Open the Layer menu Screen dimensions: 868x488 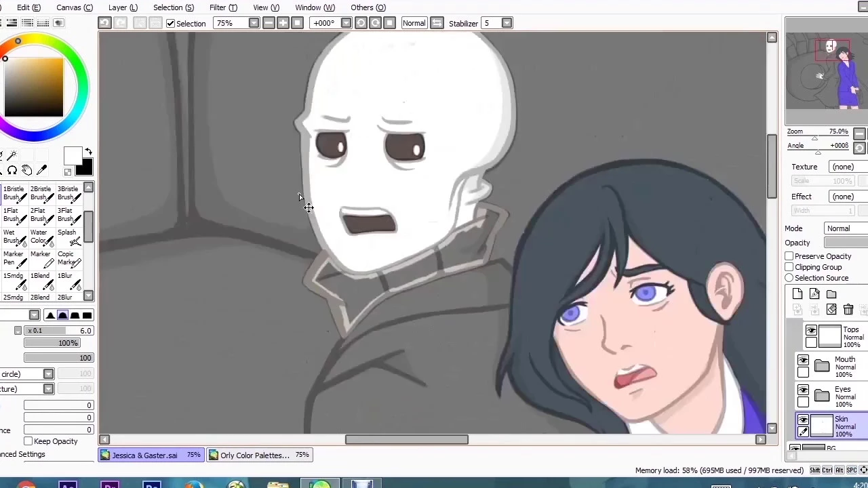pos(123,7)
